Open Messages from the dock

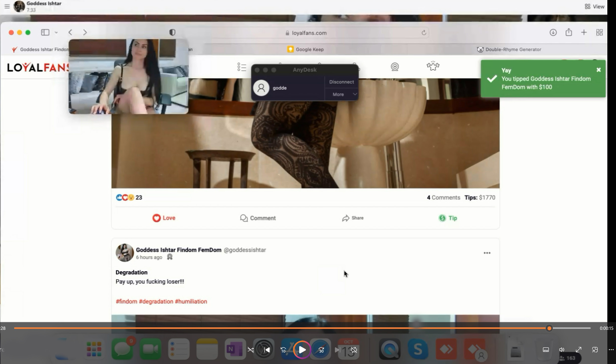pyautogui.click(x=122, y=349)
